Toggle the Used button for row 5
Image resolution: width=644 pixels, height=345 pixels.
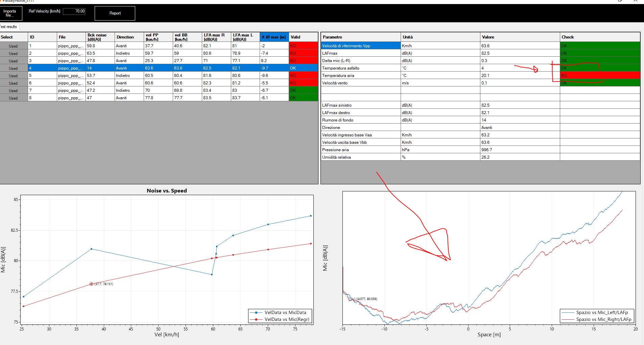pyautogui.click(x=14, y=76)
